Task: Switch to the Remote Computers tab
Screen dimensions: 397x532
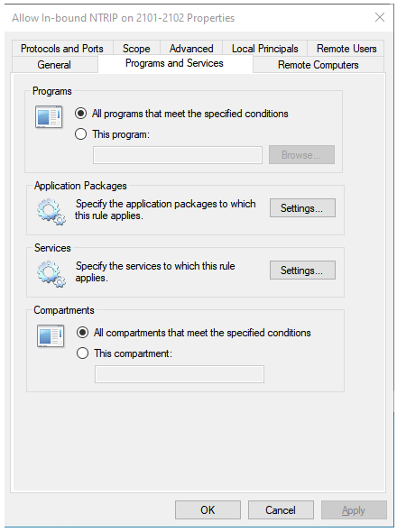Action: coord(319,64)
